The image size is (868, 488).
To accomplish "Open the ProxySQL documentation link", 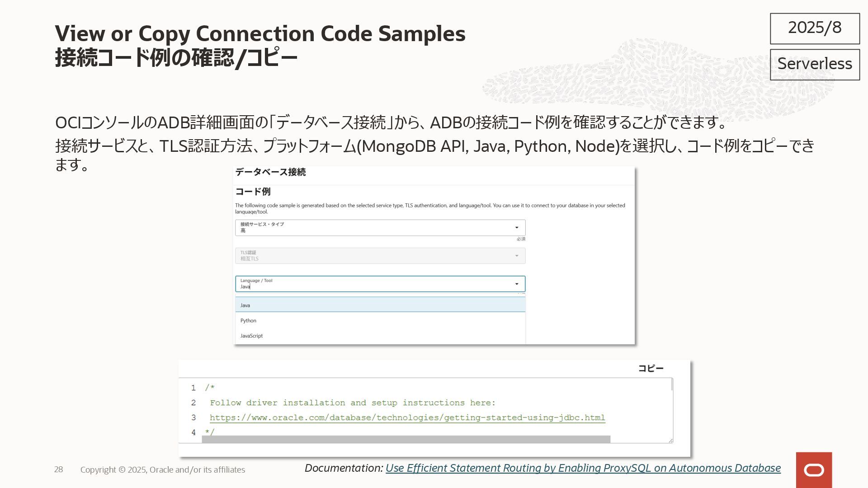I will 583,468.
